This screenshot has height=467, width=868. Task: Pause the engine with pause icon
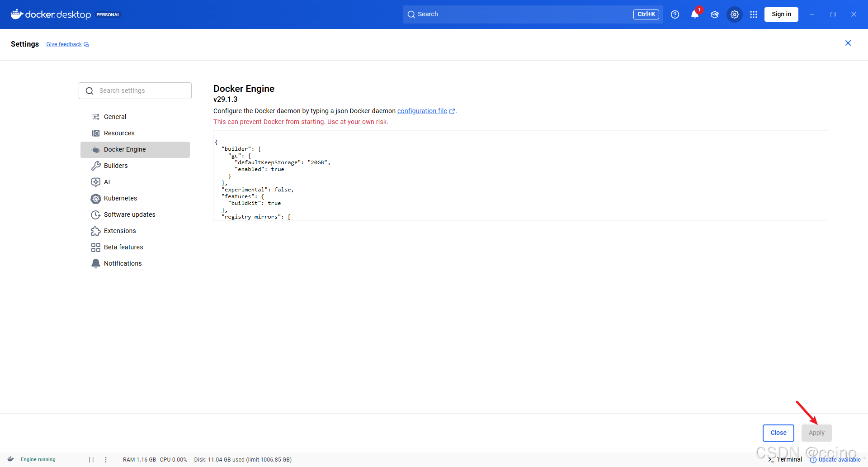[x=91, y=460]
